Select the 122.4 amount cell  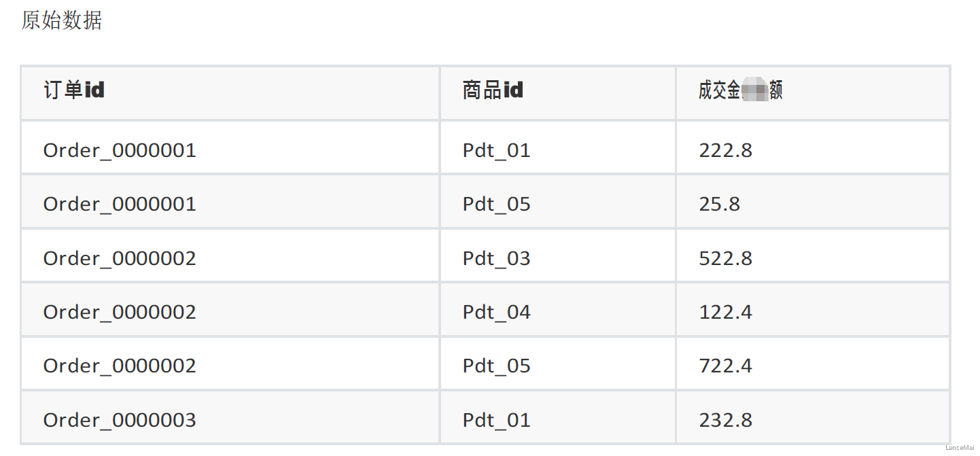(x=725, y=312)
